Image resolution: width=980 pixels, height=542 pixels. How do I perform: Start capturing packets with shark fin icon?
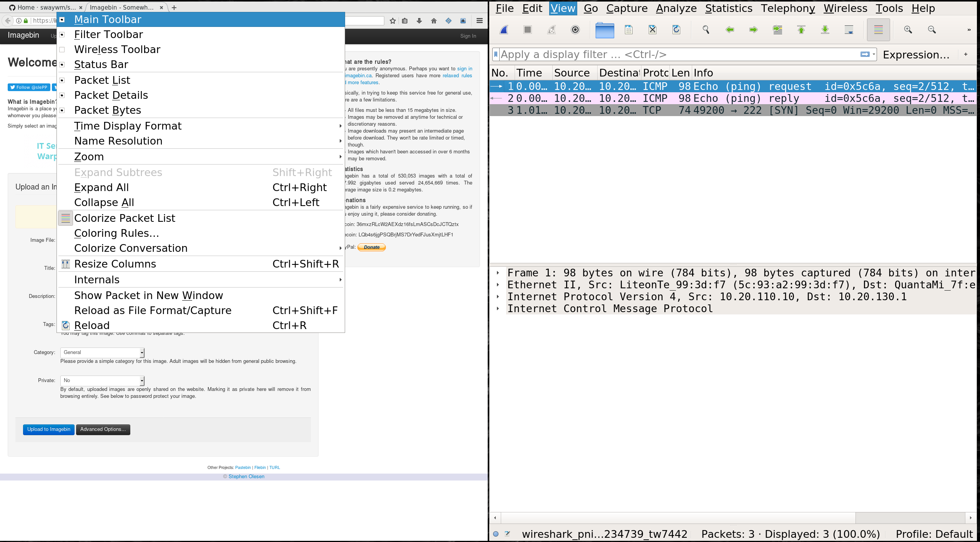point(504,30)
